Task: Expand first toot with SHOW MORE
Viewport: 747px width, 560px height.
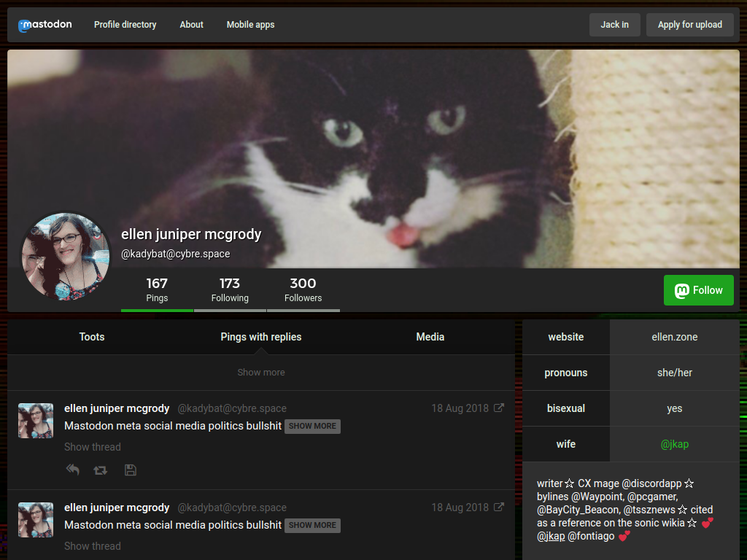Action: pyautogui.click(x=312, y=426)
